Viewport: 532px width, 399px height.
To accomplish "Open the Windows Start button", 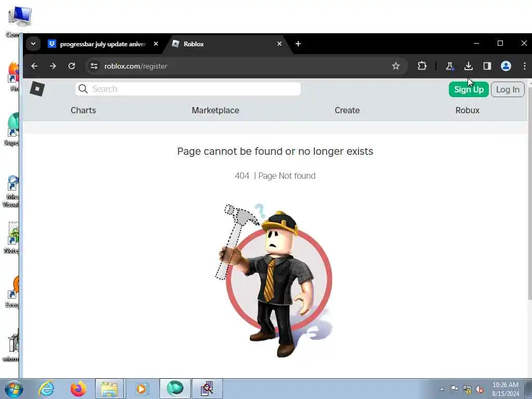I will click(14, 389).
